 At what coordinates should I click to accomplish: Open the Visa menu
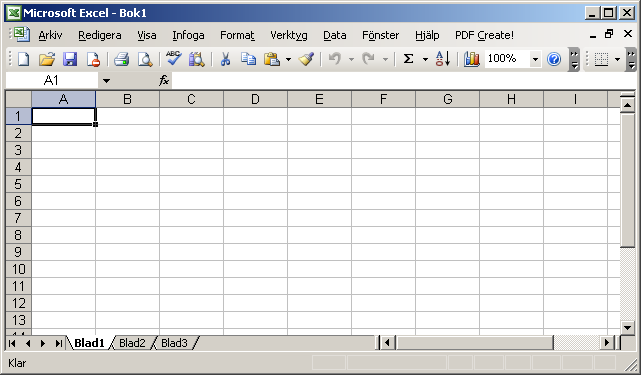click(147, 36)
